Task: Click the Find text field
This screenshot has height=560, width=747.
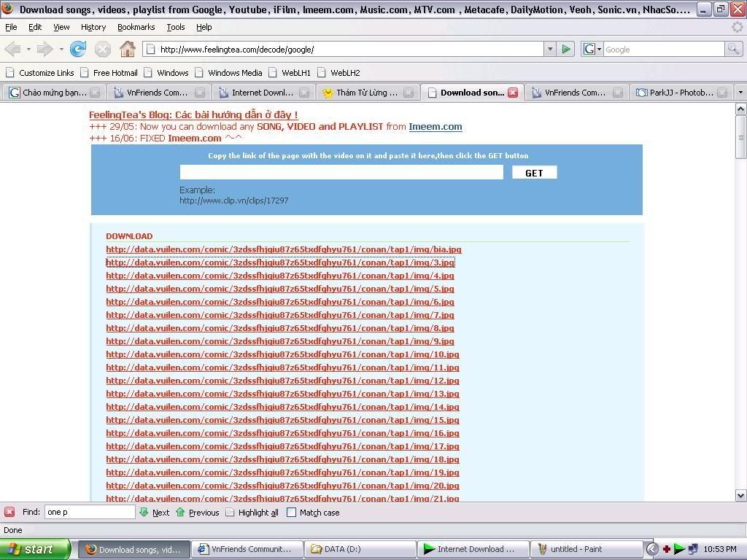Action: 90,512
